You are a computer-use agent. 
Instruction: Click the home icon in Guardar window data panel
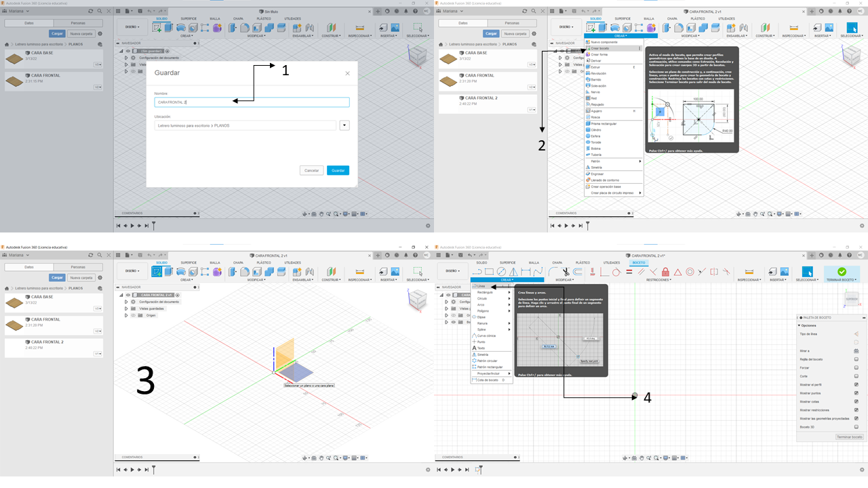click(7, 44)
